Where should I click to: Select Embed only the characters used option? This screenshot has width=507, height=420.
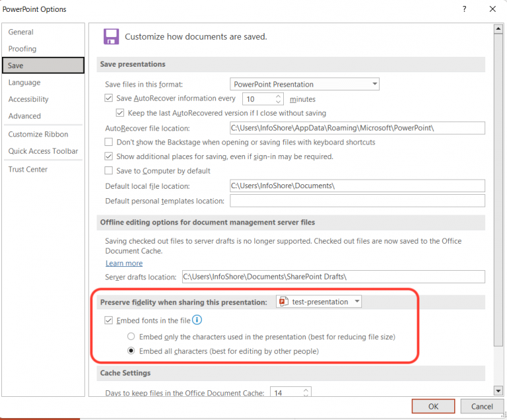(131, 337)
